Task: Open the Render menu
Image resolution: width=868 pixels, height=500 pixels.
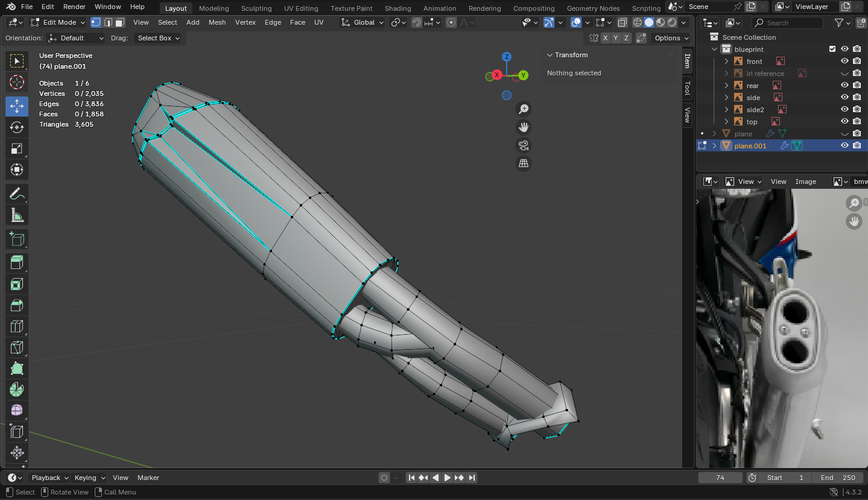Action: (x=74, y=7)
